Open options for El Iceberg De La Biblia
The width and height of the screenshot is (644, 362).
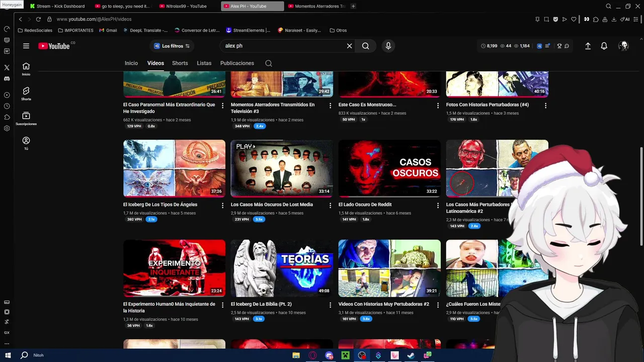tap(331, 305)
